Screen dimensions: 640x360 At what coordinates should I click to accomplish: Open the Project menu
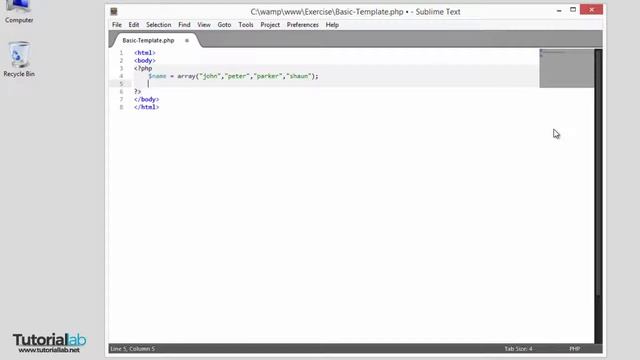pyautogui.click(x=270, y=25)
